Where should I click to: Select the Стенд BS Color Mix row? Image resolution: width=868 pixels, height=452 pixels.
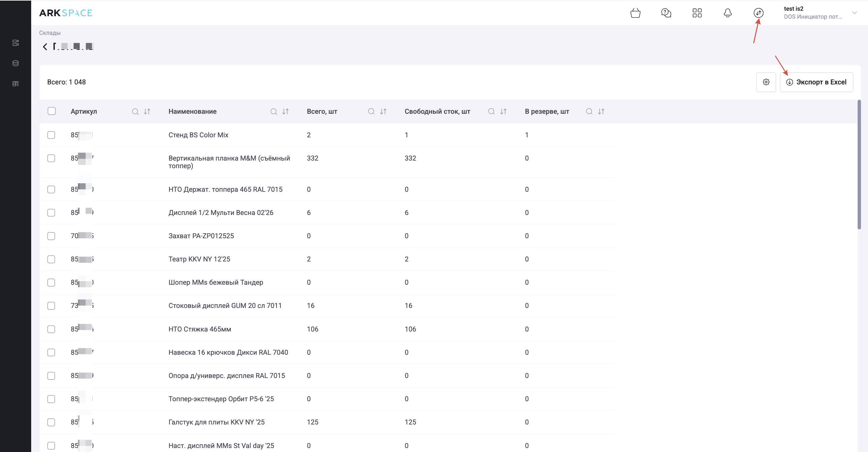click(51, 135)
